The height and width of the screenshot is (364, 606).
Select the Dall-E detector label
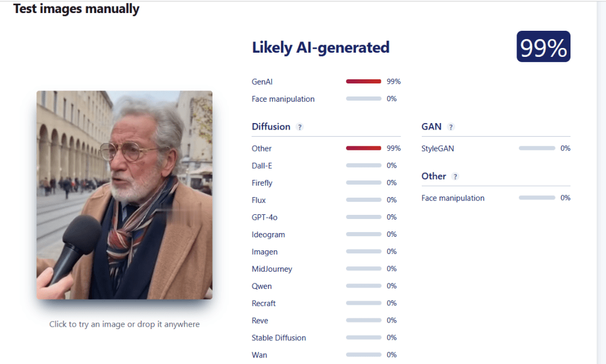click(261, 165)
